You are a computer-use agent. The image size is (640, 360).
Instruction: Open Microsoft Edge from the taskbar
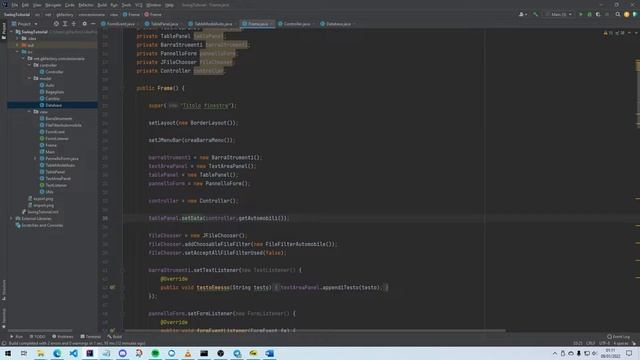(57, 353)
